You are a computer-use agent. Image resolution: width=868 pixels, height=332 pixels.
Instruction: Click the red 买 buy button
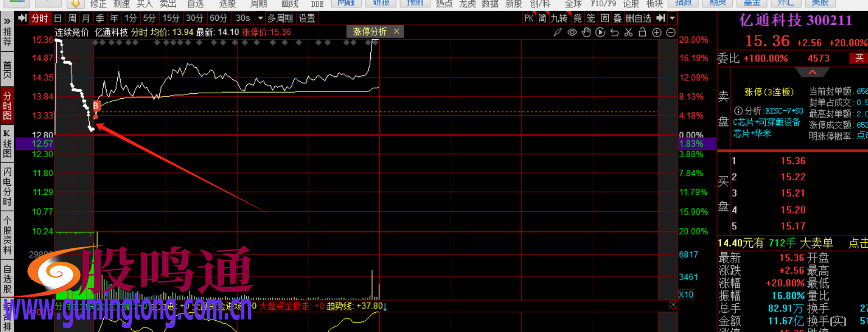point(859,58)
